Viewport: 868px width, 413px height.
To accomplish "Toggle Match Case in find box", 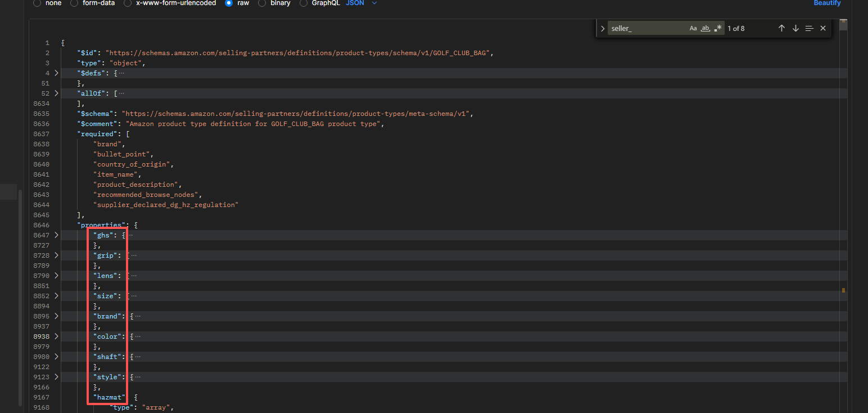I will pyautogui.click(x=693, y=28).
